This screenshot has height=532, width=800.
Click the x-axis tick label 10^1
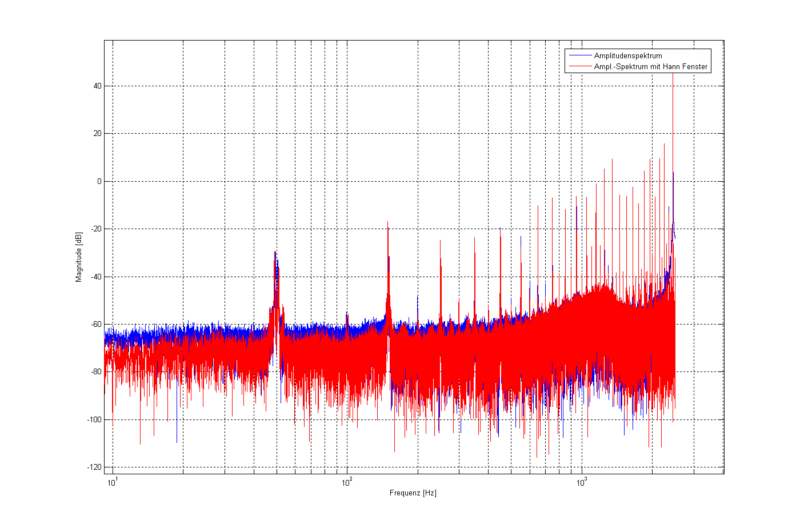(113, 482)
